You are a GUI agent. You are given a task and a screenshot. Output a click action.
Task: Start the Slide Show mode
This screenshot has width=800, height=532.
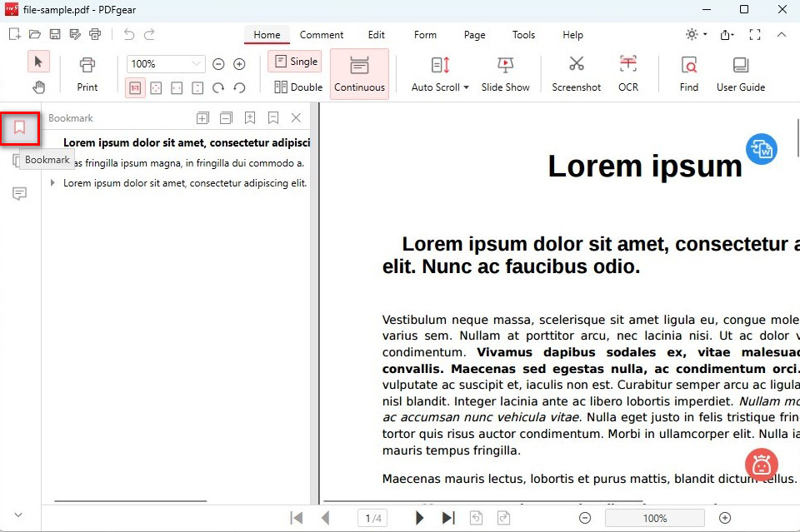coord(505,73)
